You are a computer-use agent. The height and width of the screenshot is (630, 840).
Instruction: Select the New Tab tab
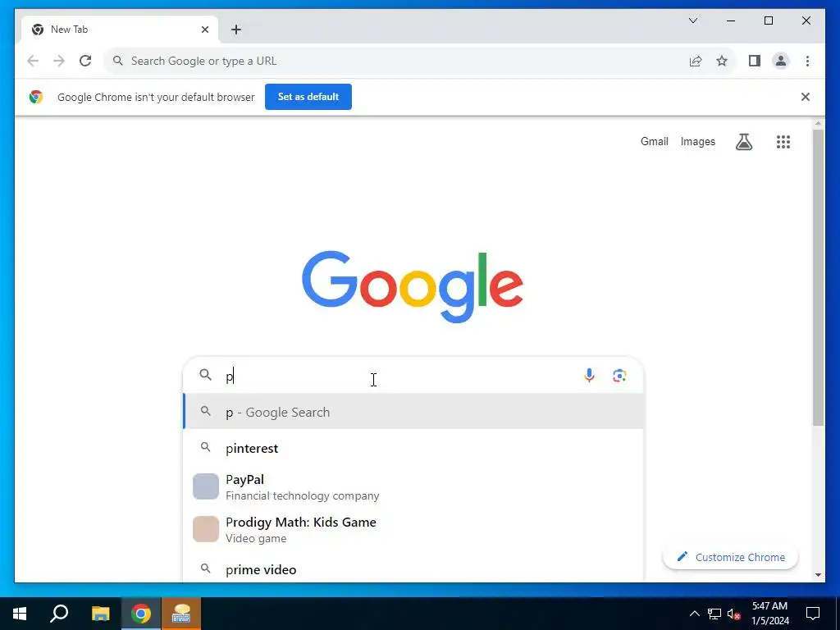(x=120, y=30)
